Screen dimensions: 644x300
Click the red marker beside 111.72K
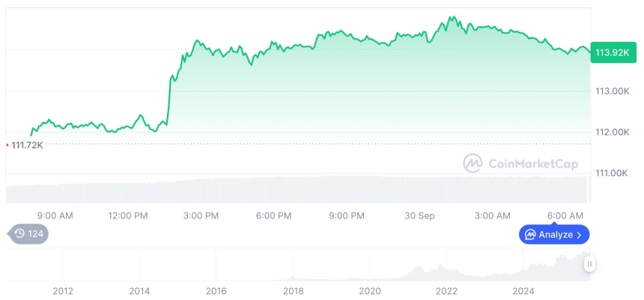tap(7, 144)
